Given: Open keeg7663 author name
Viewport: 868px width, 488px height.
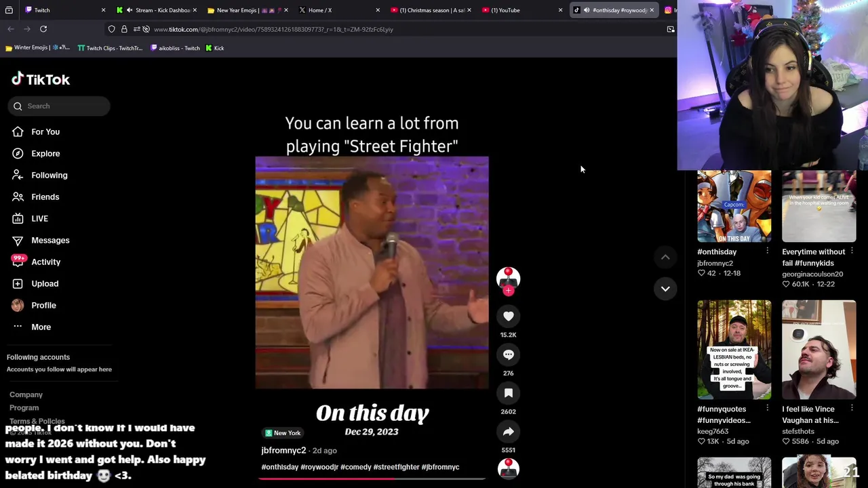Looking at the screenshot, I should pyautogui.click(x=713, y=432).
